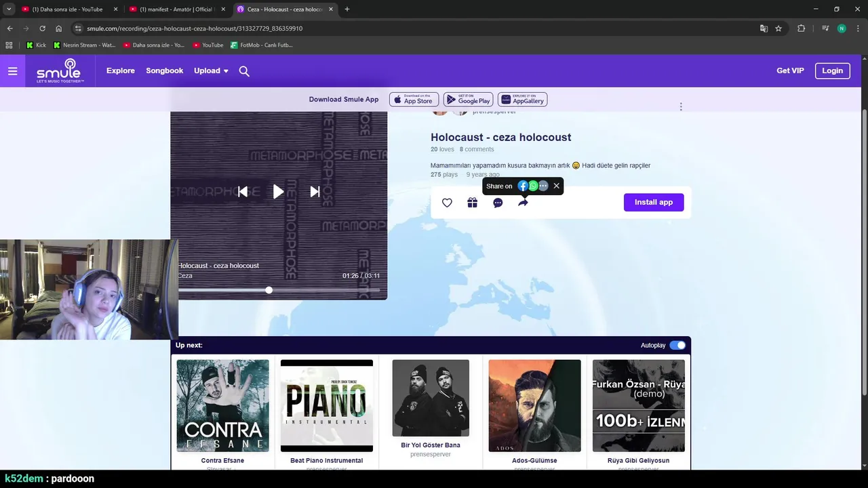868x488 pixels.
Task: Open the Google Play download badge
Action: click(469, 100)
